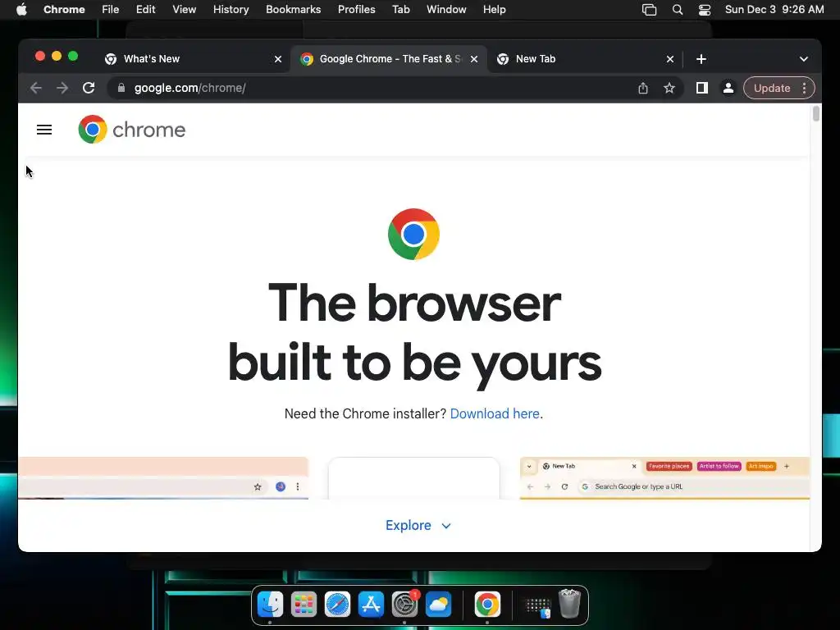This screenshot has height=630, width=840.
Task: Go back using the back arrow
Action: tap(36, 88)
